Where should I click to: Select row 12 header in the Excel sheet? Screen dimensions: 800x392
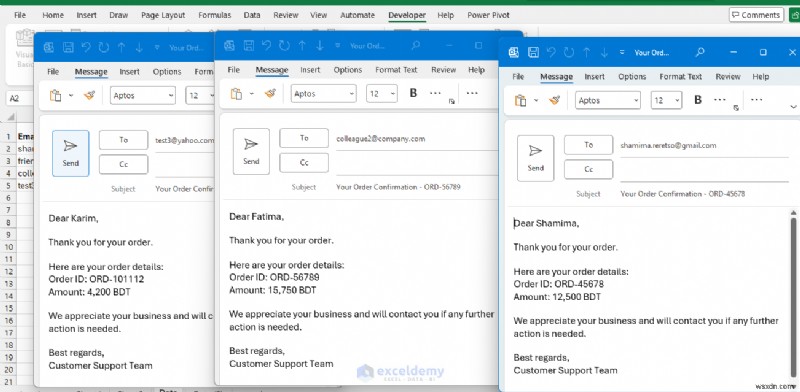pos(8,272)
